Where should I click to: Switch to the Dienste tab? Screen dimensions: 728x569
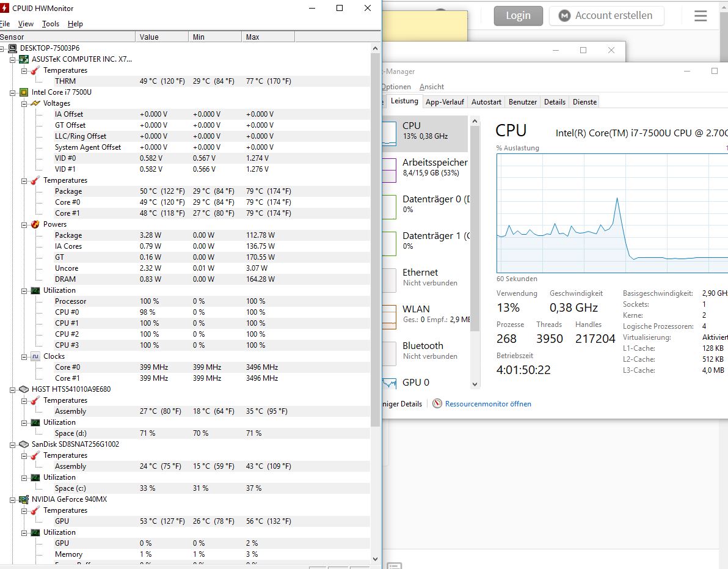click(584, 101)
